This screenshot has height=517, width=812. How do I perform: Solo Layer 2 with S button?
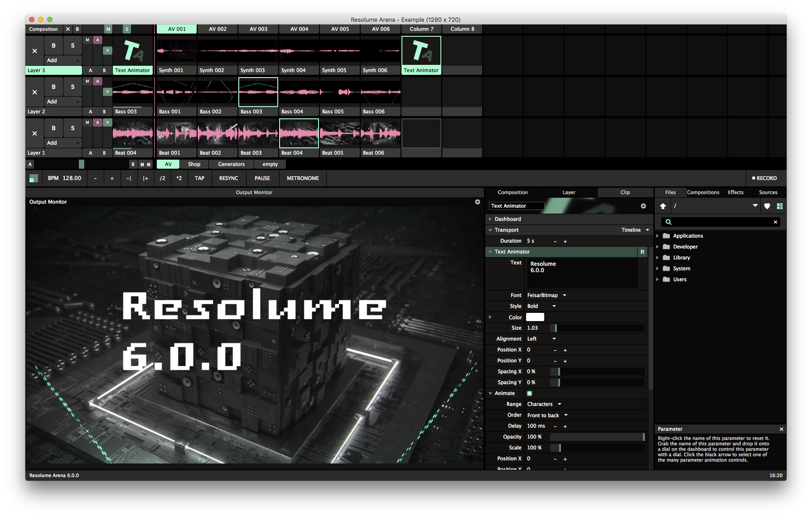coord(72,87)
